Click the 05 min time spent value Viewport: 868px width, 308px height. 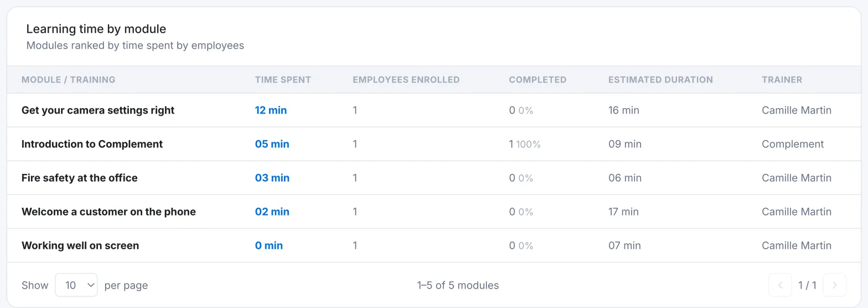coord(272,144)
